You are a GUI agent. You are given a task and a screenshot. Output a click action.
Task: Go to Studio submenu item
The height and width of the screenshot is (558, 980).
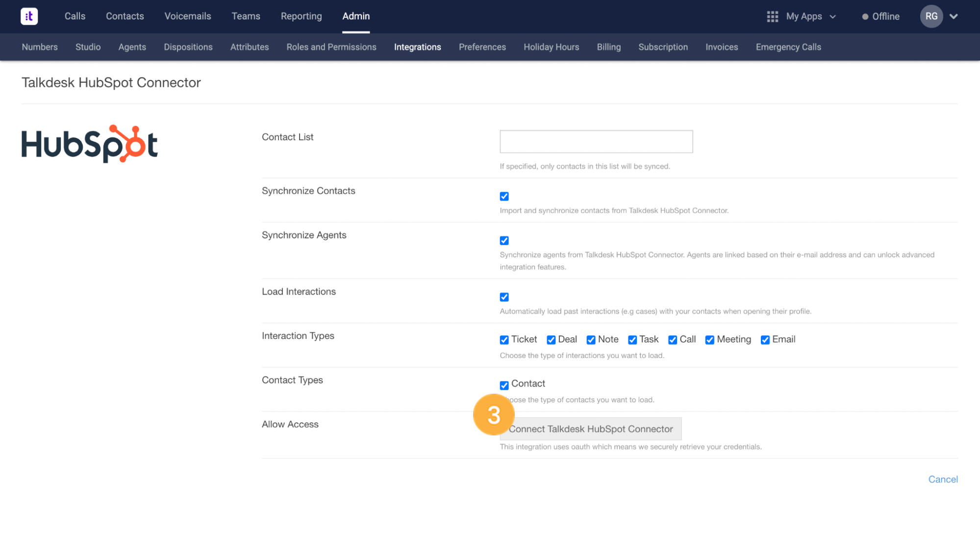pyautogui.click(x=88, y=47)
